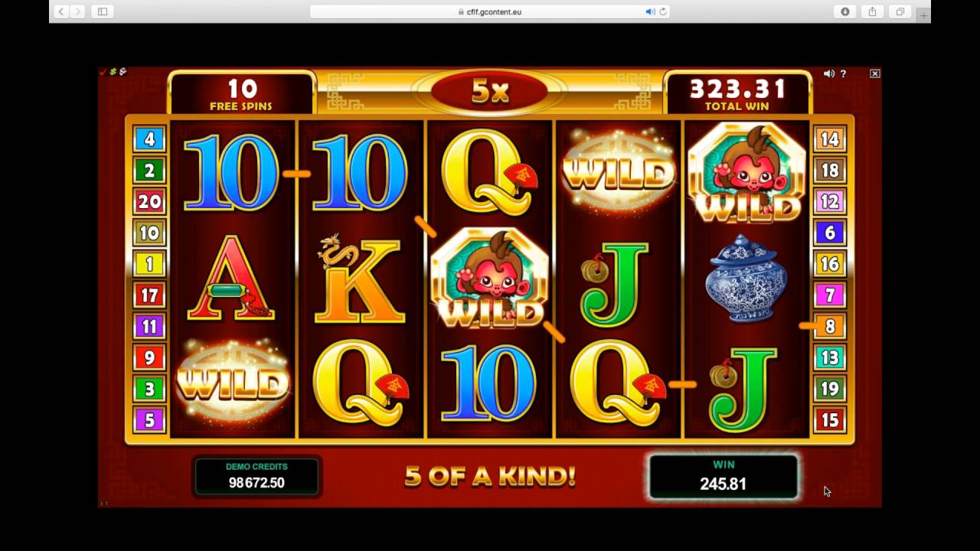The height and width of the screenshot is (551, 980).
Task: Open the Safari share menu
Action: (x=872, y=11)
